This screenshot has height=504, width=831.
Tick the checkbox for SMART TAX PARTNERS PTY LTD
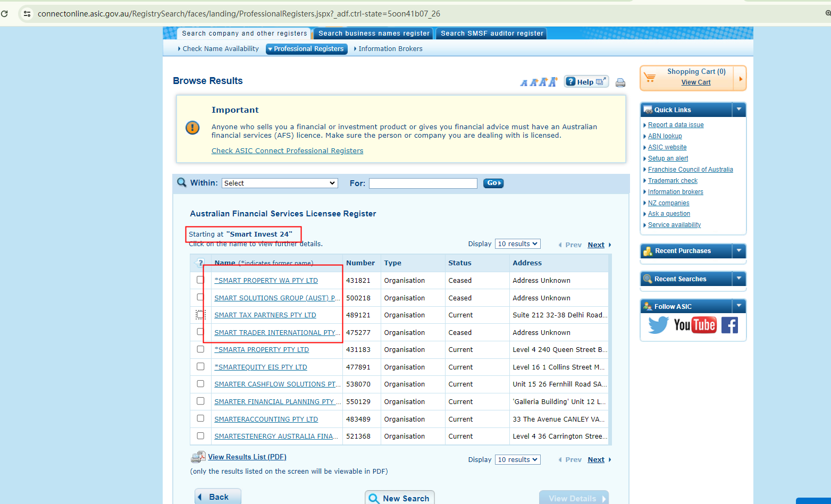pyautogui.click(x=200, y=315)
